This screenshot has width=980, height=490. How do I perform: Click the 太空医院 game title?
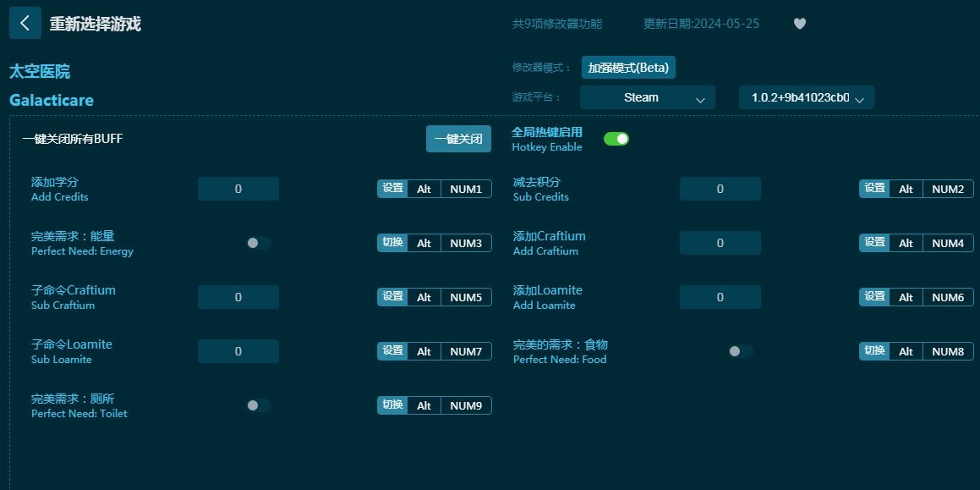point(40,71)
